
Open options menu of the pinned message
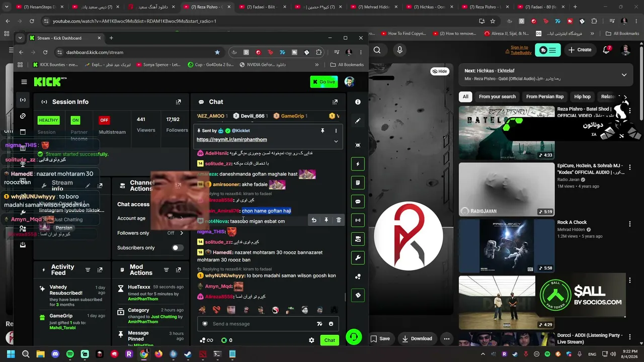click(x=336, y=131)
